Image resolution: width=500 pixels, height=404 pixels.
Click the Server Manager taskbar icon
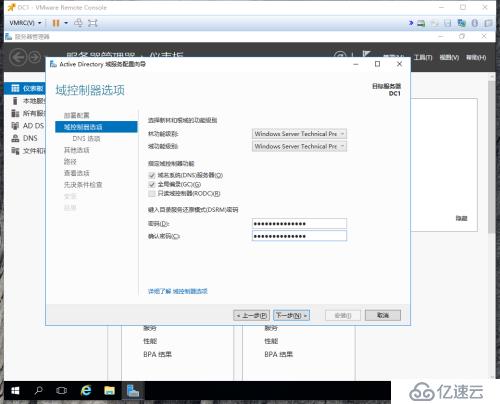(x=133, y=390)
